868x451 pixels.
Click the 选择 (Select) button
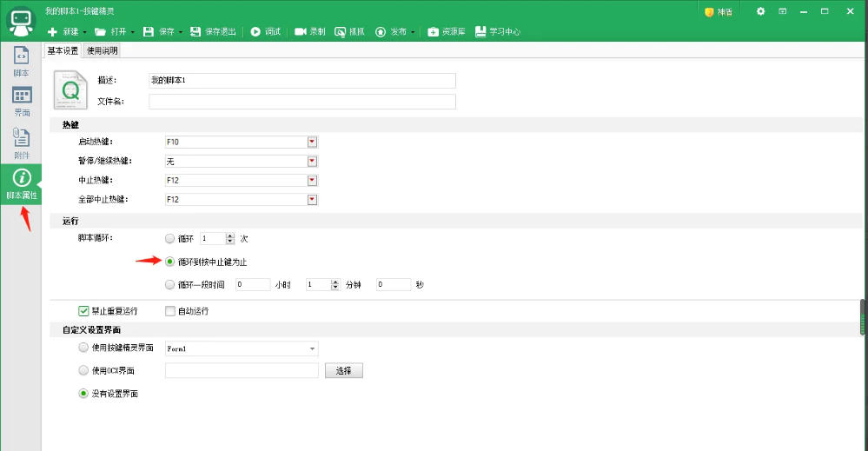[343, 370]
